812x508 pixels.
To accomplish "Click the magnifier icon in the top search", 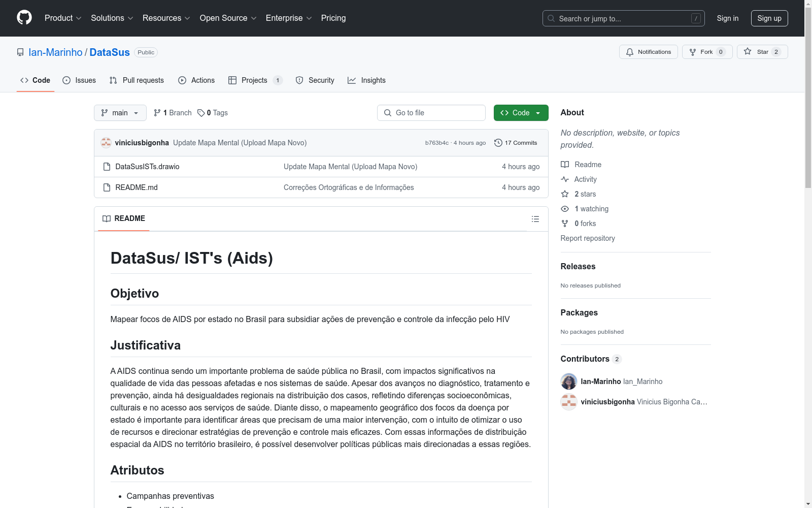I will [x=551, y=18].
